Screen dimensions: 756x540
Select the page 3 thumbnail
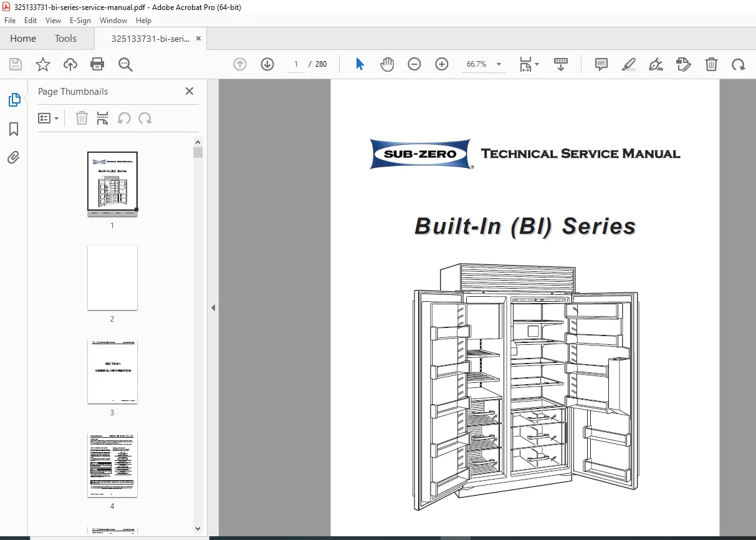tap(112, 371)
